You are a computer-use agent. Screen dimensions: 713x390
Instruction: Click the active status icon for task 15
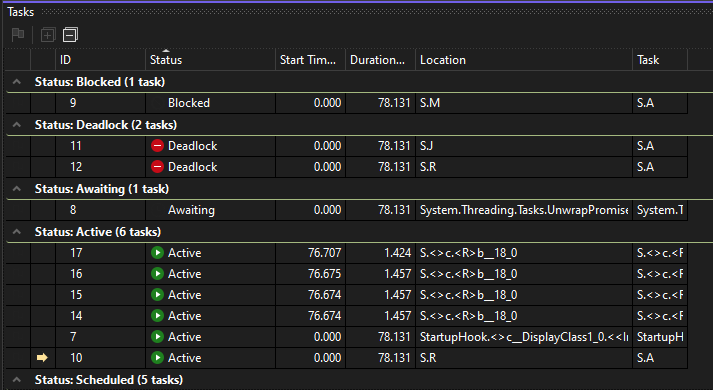point(157,295)
